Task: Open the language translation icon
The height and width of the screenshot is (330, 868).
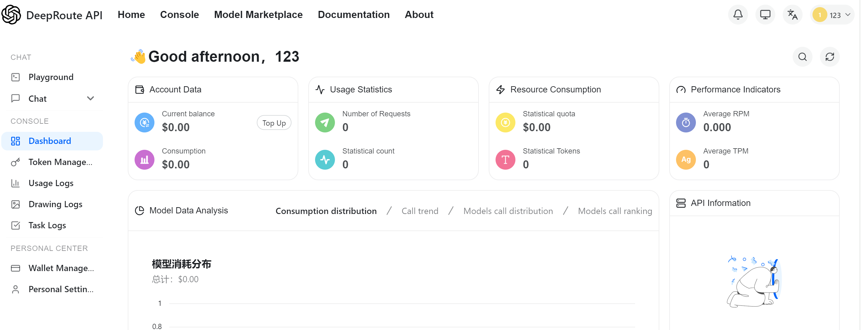Action: 793,15
